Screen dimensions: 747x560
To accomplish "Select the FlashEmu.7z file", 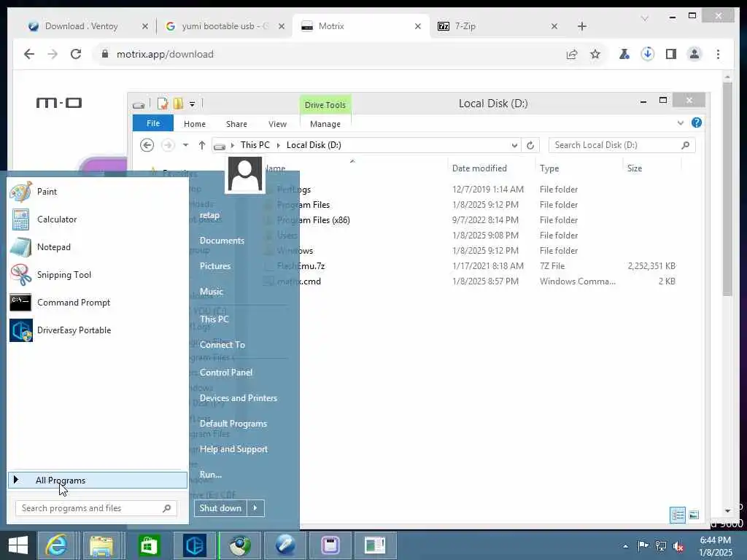I will [301, 266].
